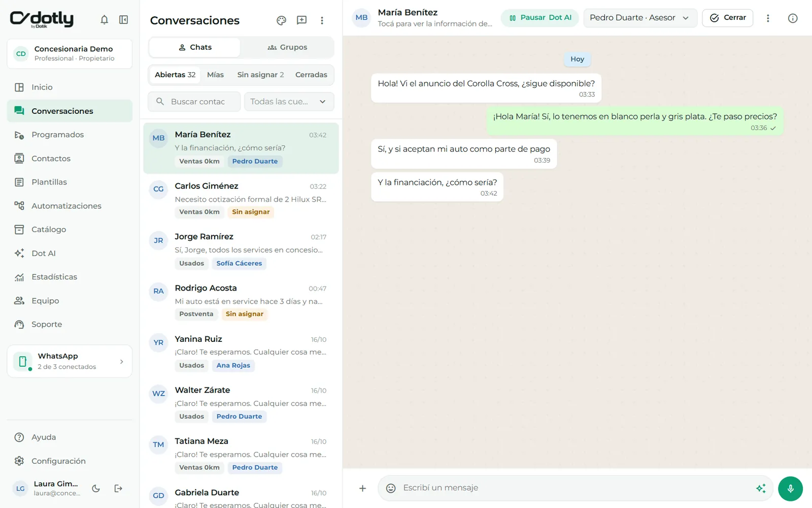This screenshot has width=812, height=508.
Task: Open Automatizaciones section
Action: [70, 206]
